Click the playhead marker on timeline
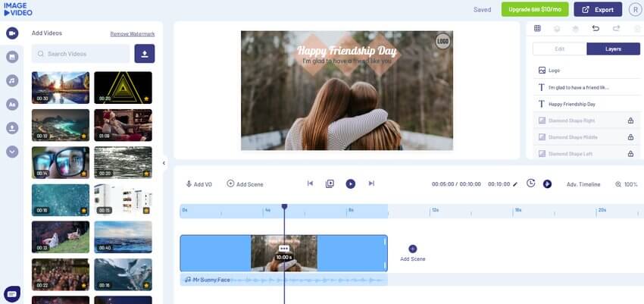This screenshot has width=644, height=304. [x=284, y=207]
